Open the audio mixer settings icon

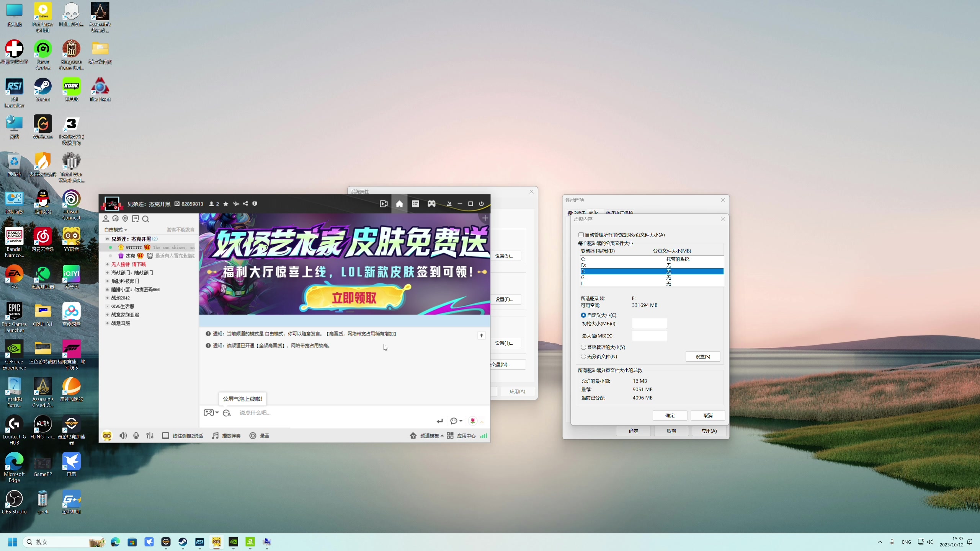click(x=150, y=436)
